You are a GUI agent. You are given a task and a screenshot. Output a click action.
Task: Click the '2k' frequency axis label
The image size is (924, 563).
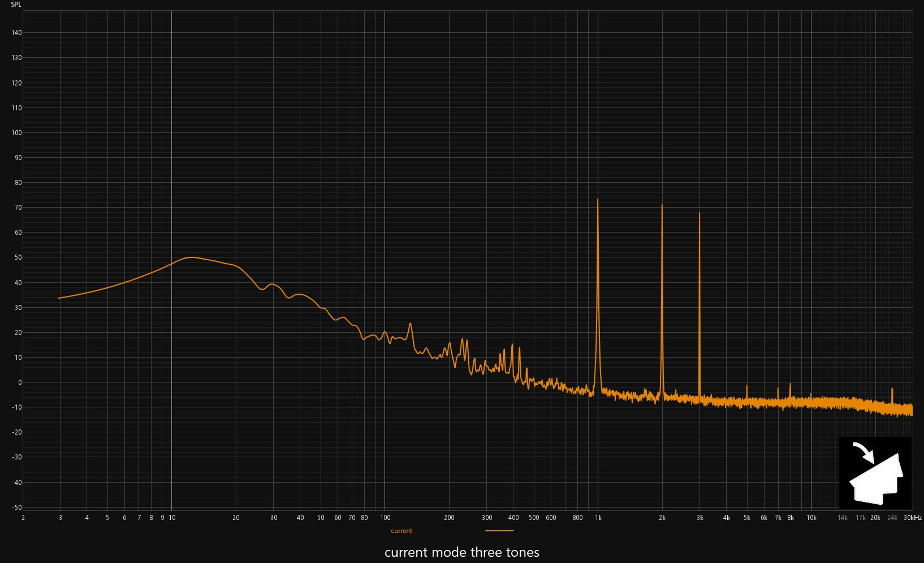pyautogui.click(x=662, y=518)
